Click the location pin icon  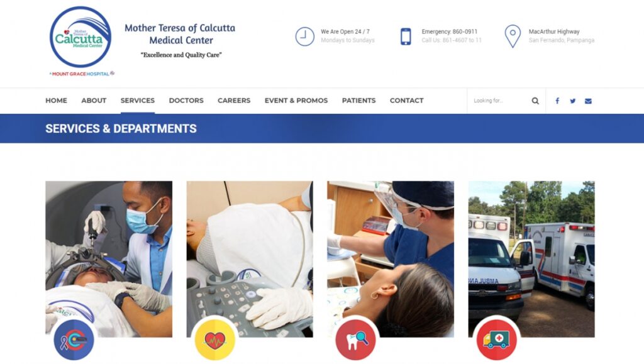click(513, 36)
